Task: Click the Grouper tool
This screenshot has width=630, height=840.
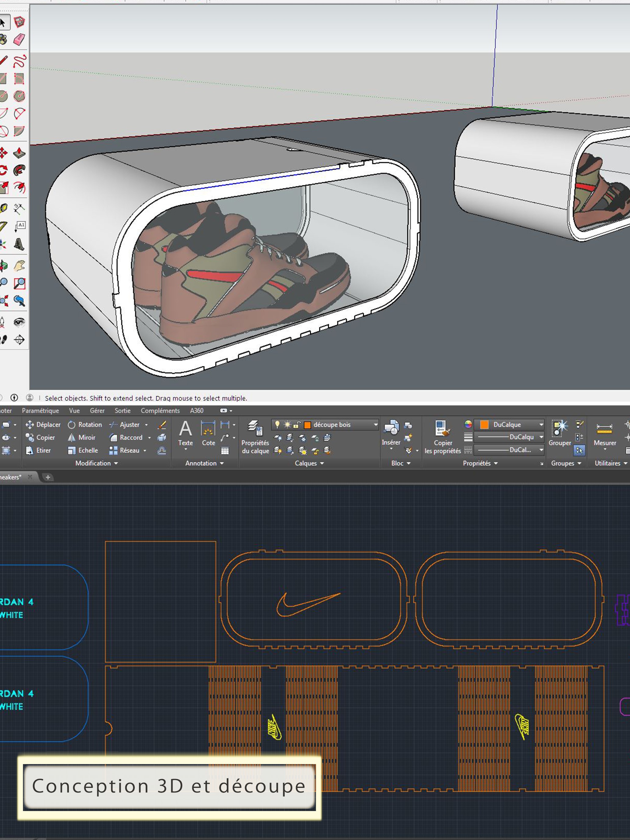Action: [560, 433]
